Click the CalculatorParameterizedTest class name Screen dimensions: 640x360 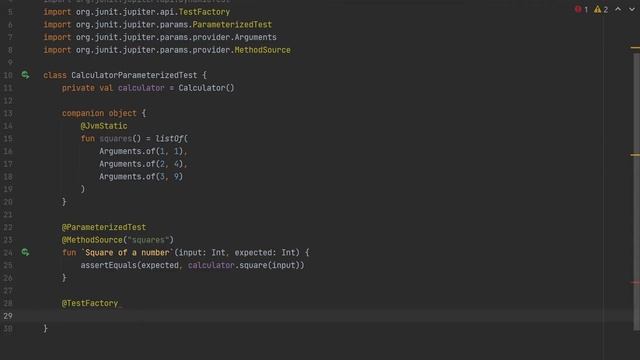coord(134,75)
